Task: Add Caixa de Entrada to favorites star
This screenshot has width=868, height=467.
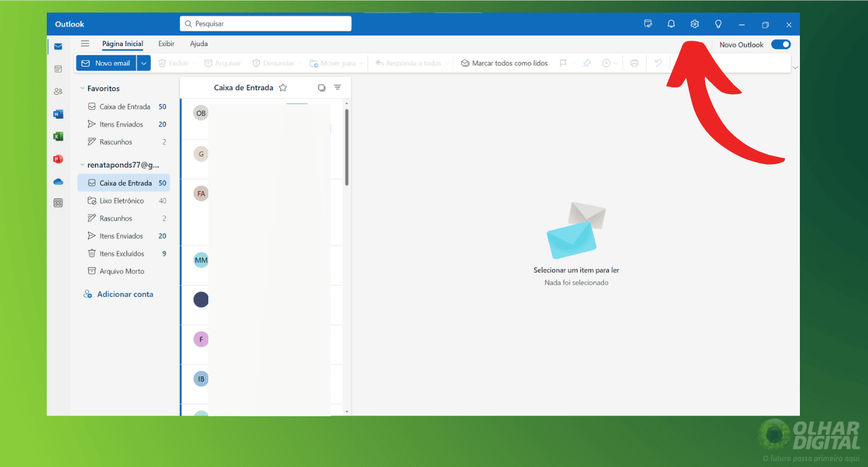Action: point(282,87)
